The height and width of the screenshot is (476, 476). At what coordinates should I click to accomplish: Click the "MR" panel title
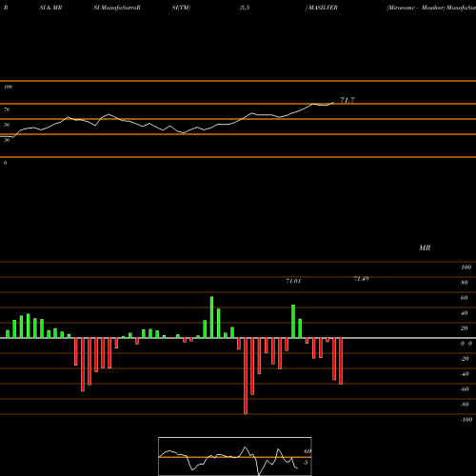(425, 248)
